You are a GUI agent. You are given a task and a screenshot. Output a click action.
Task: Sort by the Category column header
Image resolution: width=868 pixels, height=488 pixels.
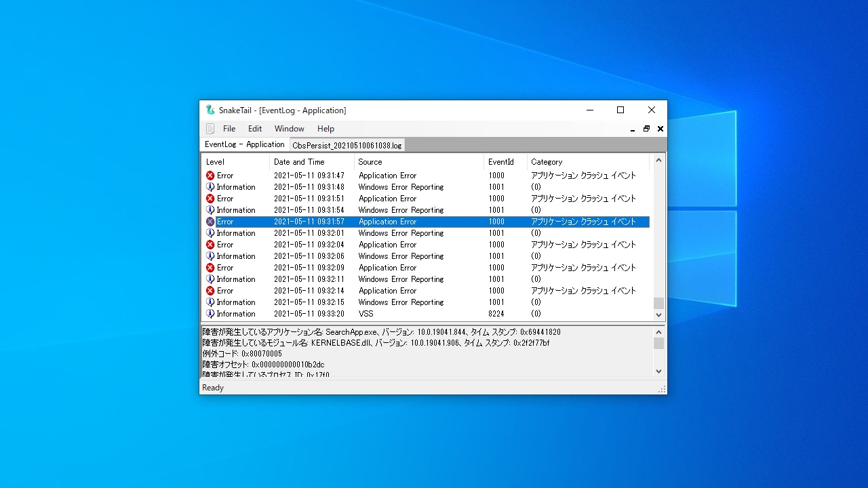coord(588,162)
